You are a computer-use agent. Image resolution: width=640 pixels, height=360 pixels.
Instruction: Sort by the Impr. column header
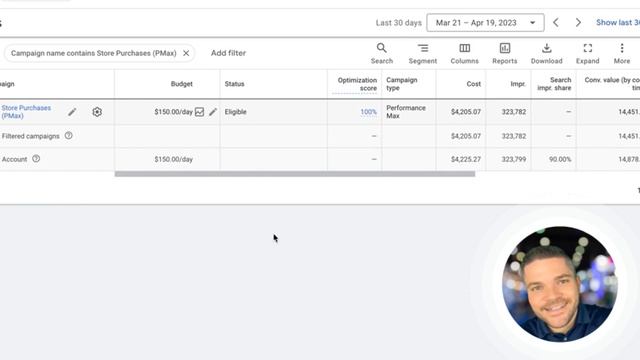click(518, 84)
